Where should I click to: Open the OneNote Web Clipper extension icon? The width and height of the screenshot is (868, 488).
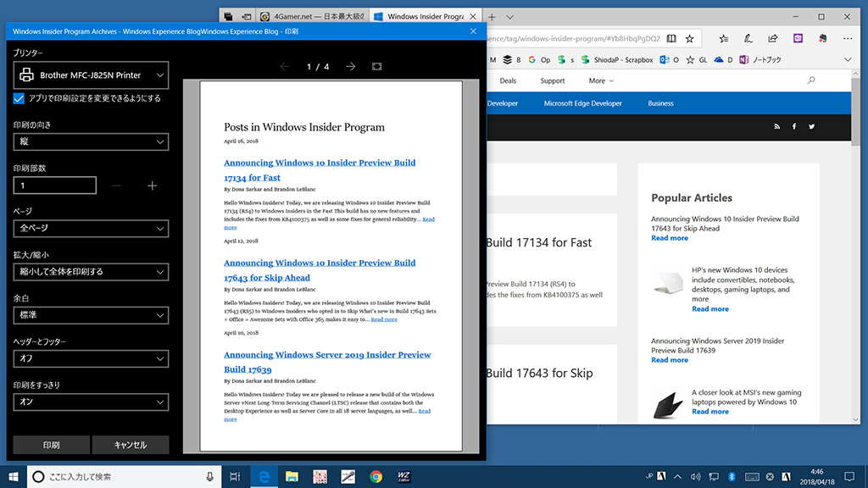click(798, 39)
